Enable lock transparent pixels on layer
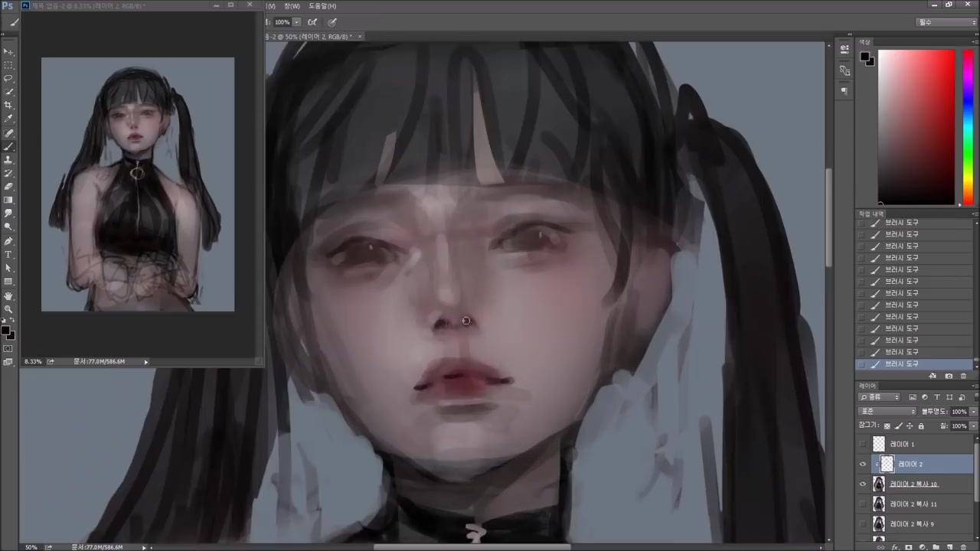 [x=887, y=425]
